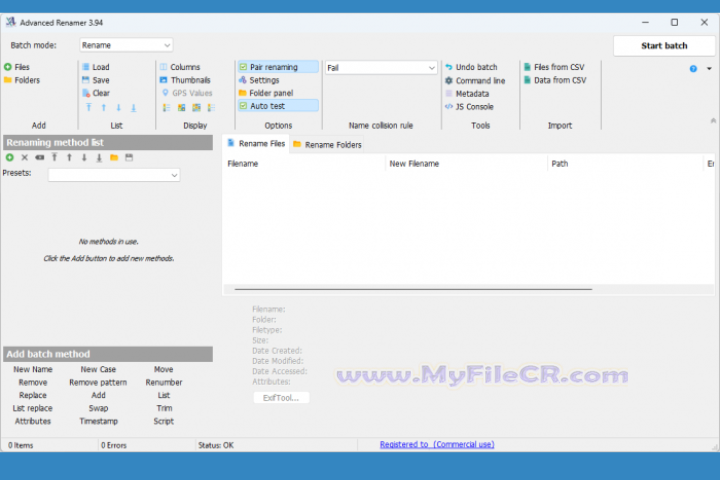Open the Registered to Commercial use link
This screenshot has height=480, width=720.
click(x=437, y=444)
